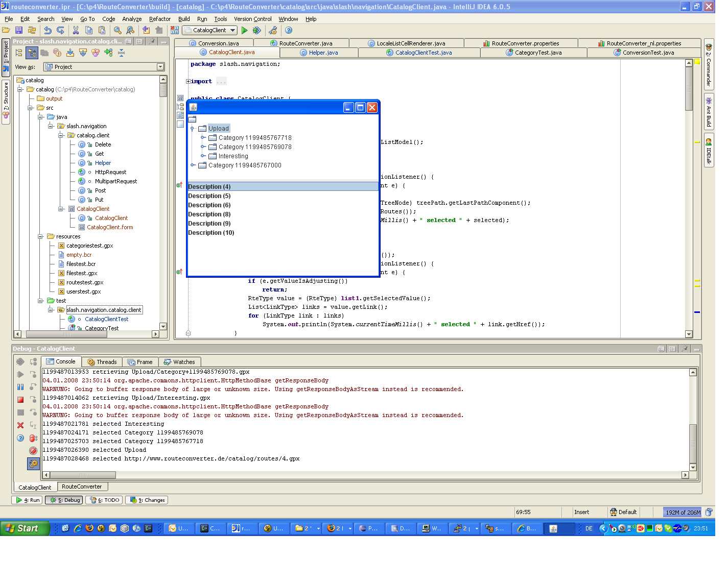The image size is (728, 584).
Task: Click the TODO tool window button
Action: 104,500
